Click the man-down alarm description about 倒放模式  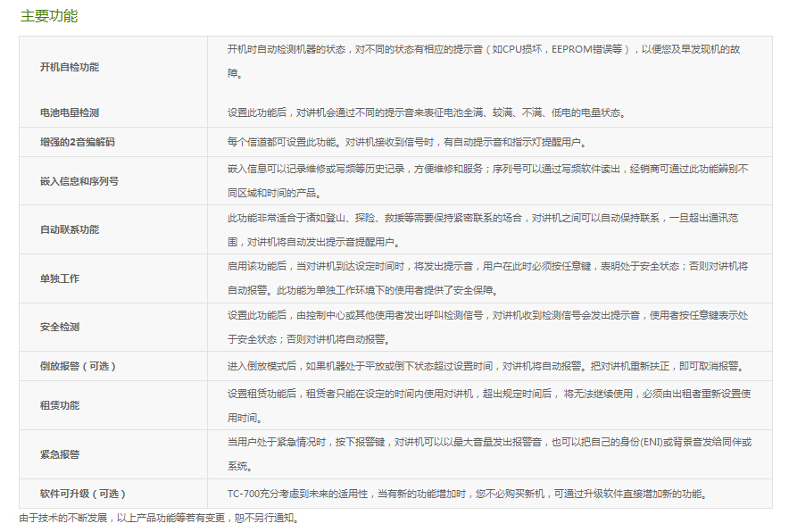tap(485, 366)
